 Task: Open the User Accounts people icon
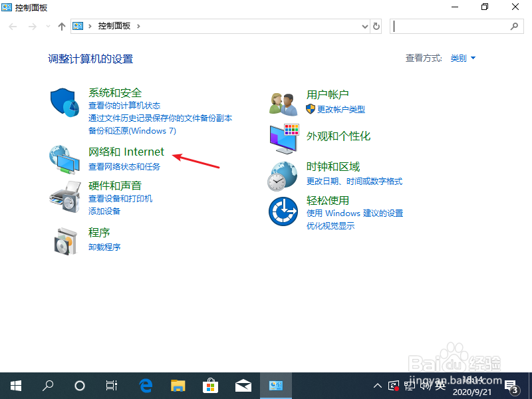[283, 104]
